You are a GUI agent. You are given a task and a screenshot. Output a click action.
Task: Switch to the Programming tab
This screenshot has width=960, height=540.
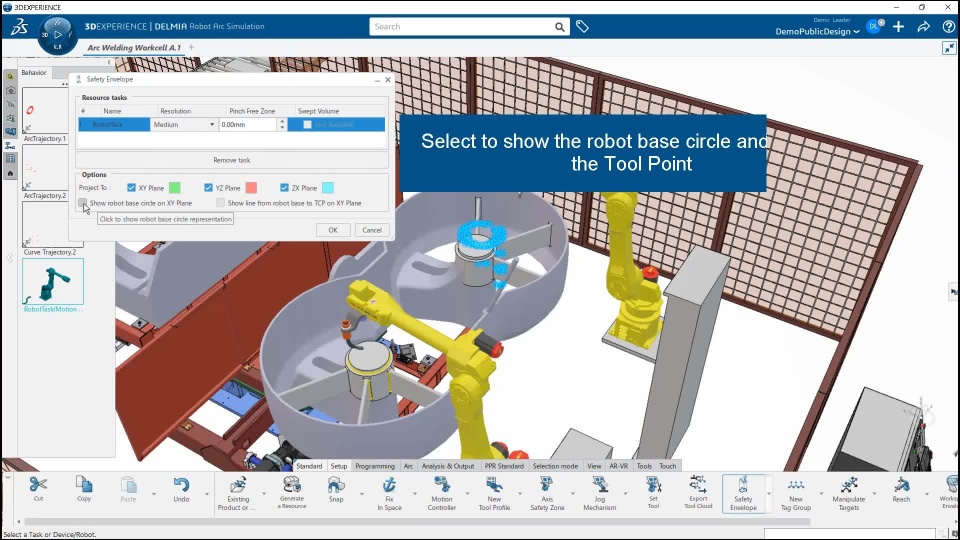tap(375, 466)
